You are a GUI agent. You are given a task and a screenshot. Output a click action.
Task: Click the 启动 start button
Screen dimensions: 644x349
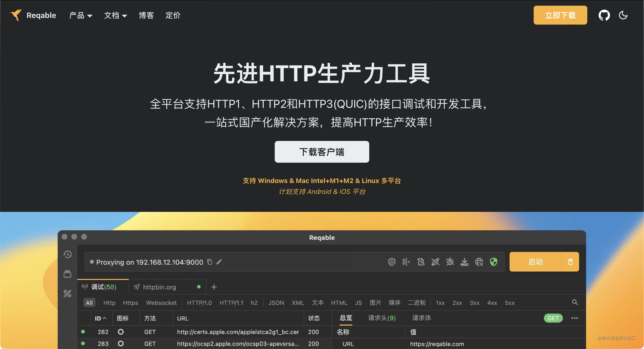[x=536, y=262]
